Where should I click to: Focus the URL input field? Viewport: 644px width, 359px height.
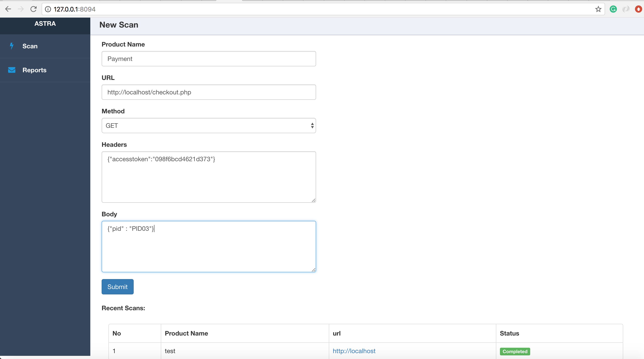209,92
